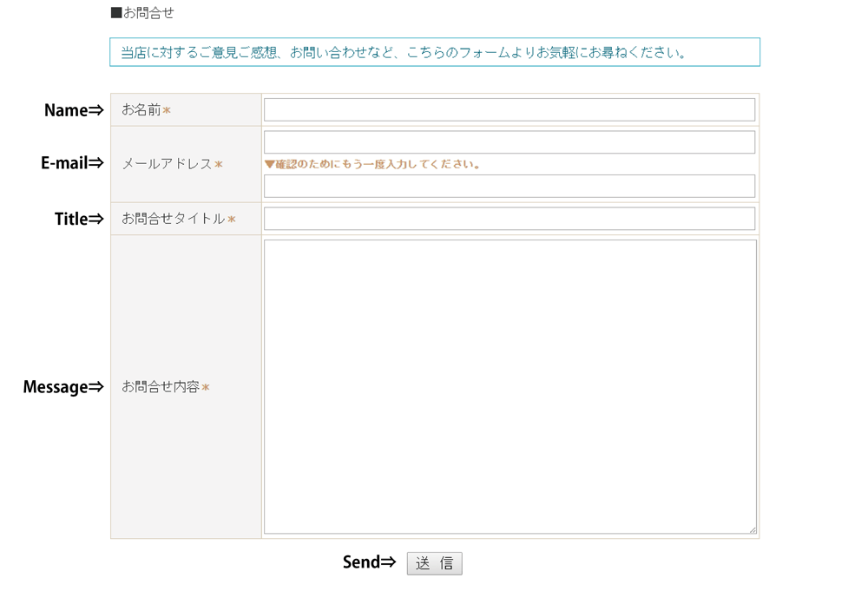Click the お問合せタイトル field label
Image resolution: width=868 pixels, height=591 pixels.
173,219
